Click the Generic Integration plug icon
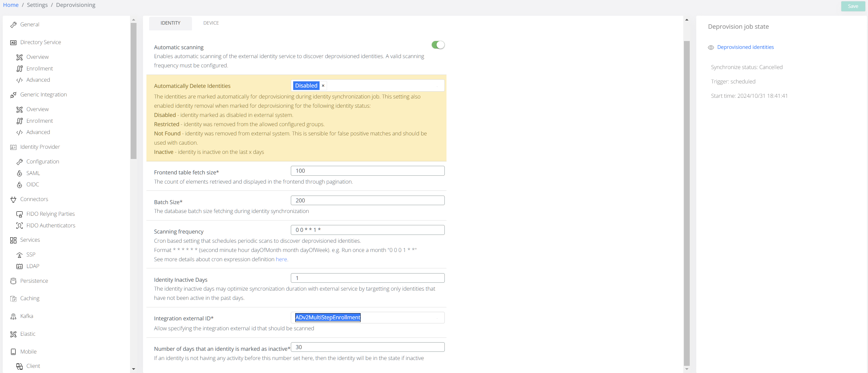868x373 pixels. pos(13,95)
